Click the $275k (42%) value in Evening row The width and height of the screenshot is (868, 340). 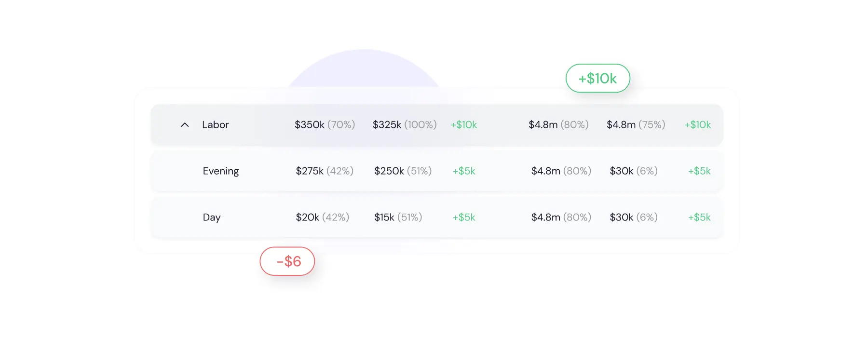pyautogui.click(x=324, y=171)
